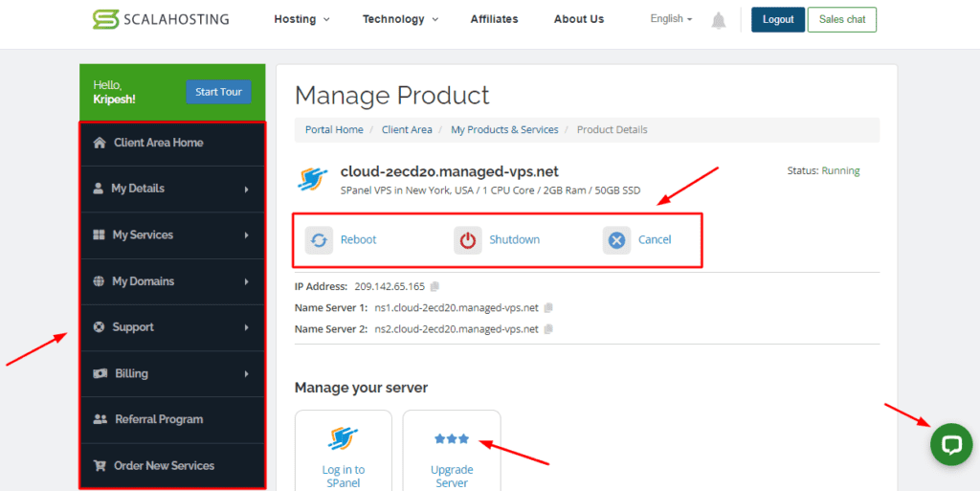Copy Name Server 1 to clipboard
This screenshot has height=491, width=980.
(x=548, y=307)
